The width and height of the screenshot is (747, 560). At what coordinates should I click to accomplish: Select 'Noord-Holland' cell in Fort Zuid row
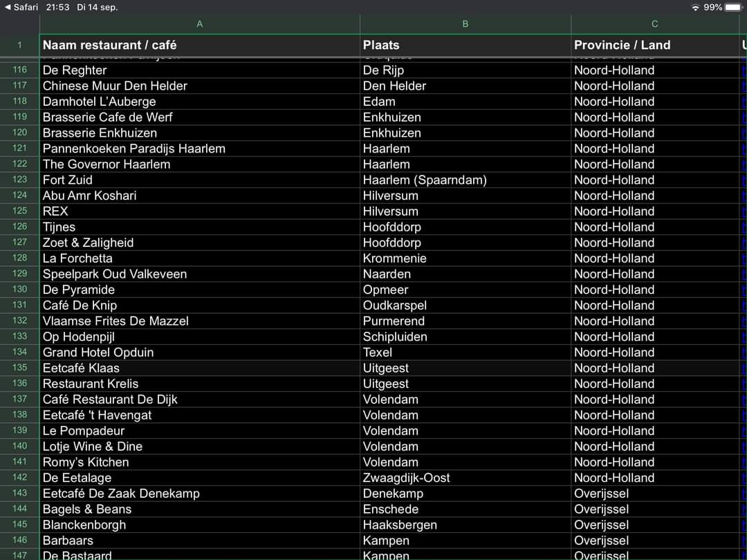(x=654, y=180)
